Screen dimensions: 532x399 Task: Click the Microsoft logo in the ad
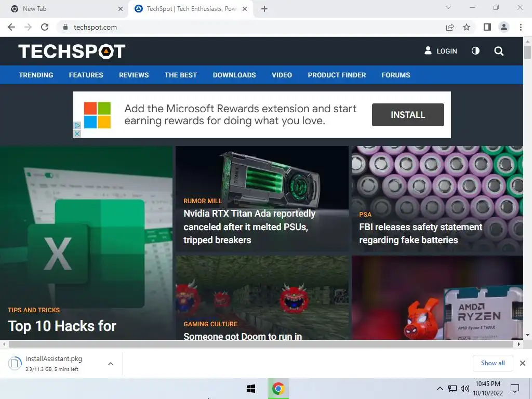click(97, 115)
